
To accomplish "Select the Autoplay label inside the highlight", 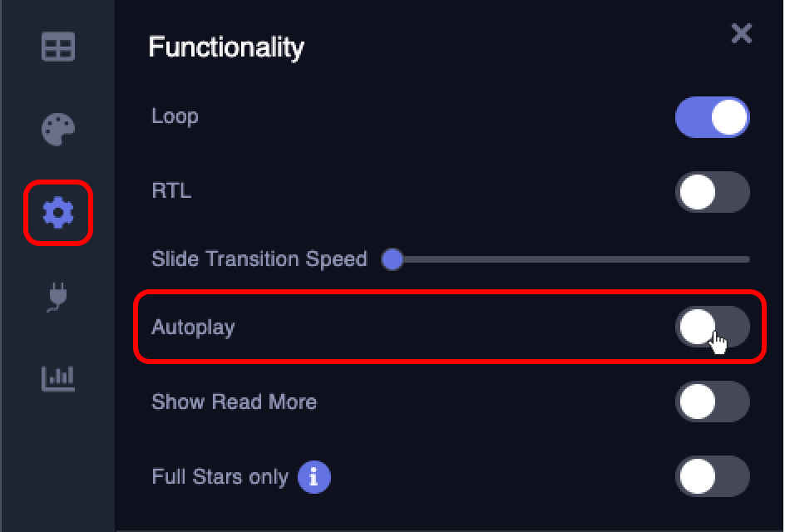I will click(x=192, y=327).
